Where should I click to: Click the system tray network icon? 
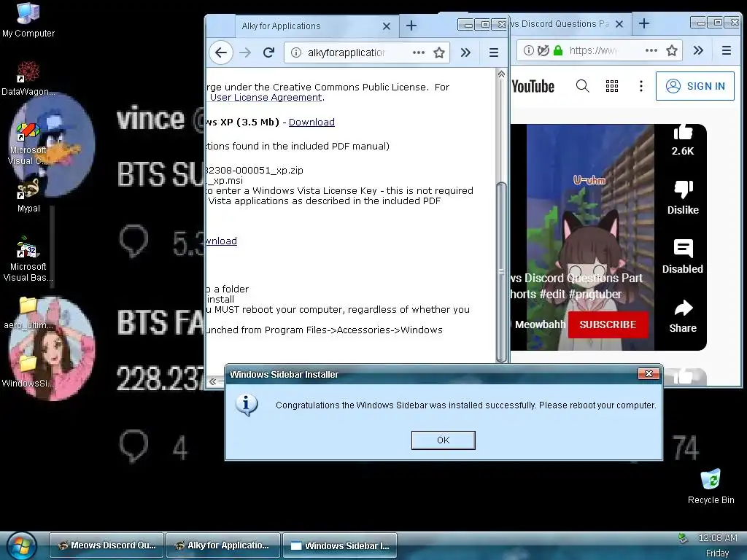point(683,539)
